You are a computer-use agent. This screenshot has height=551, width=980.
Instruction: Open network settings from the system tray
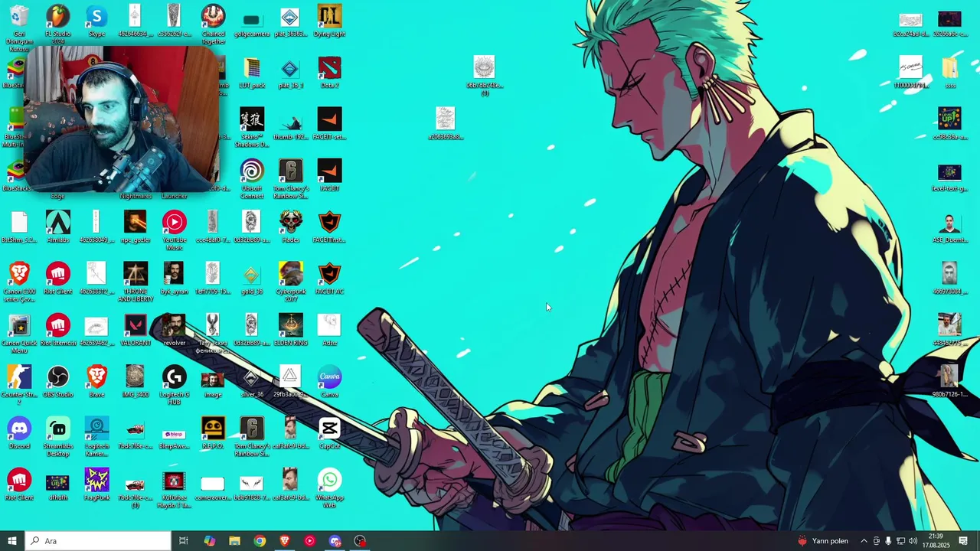click(900, 541)
